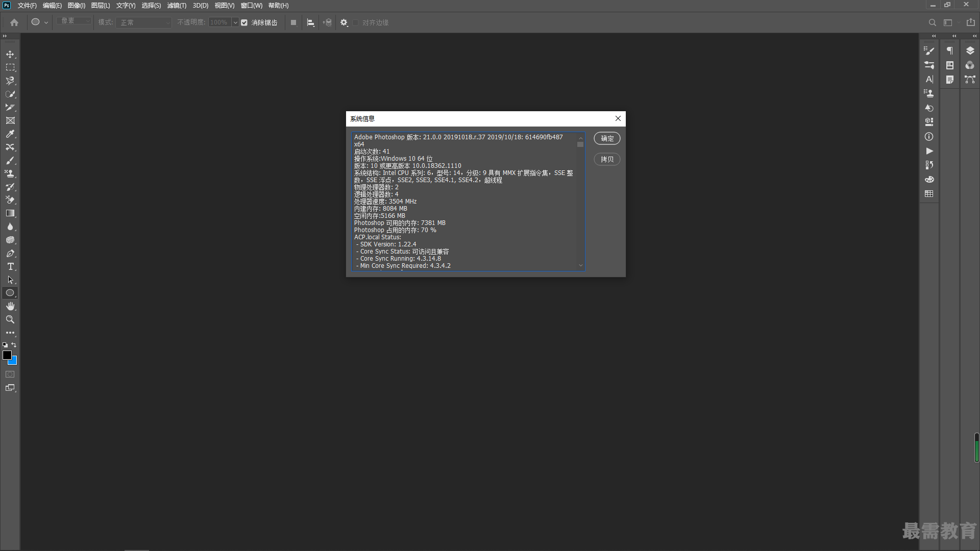This screenshot has width=980, height=551.
Task: Select the Path Selection tool
Action: 10,280
